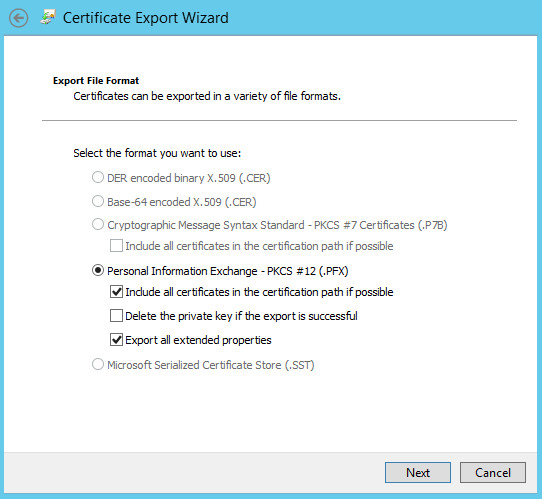Click the 'Certificates can be exported' description text
This screenshot has width=542, height=499.
(x=207, y=96)
